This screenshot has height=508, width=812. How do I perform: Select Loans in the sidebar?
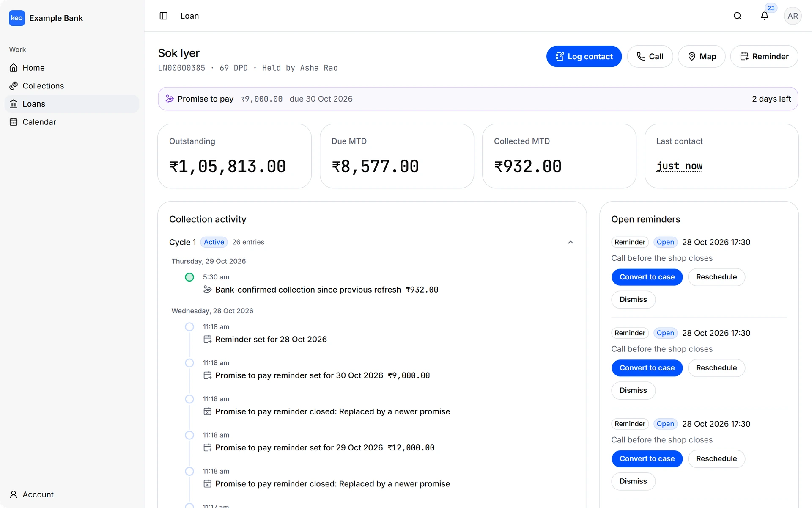72,104
